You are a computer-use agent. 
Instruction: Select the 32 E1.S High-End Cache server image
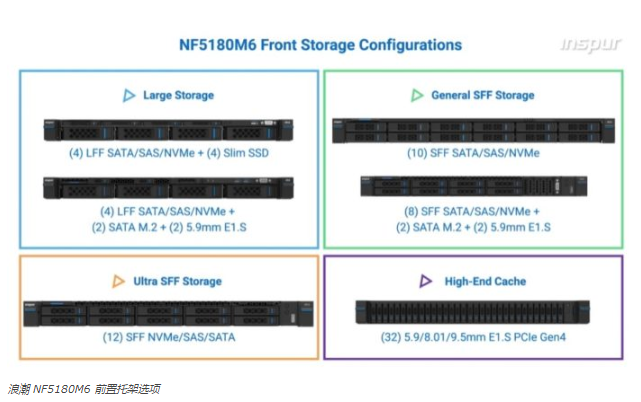click(473, 312)
